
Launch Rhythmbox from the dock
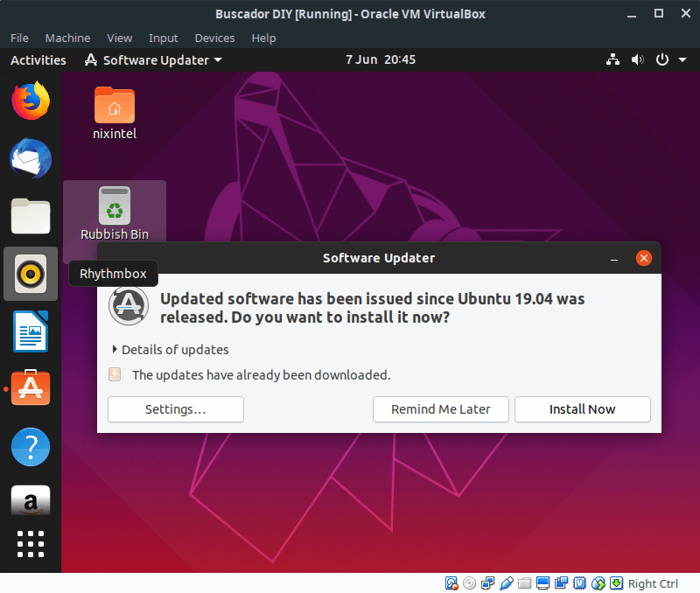pyautogui.click(x=31, y=274)
